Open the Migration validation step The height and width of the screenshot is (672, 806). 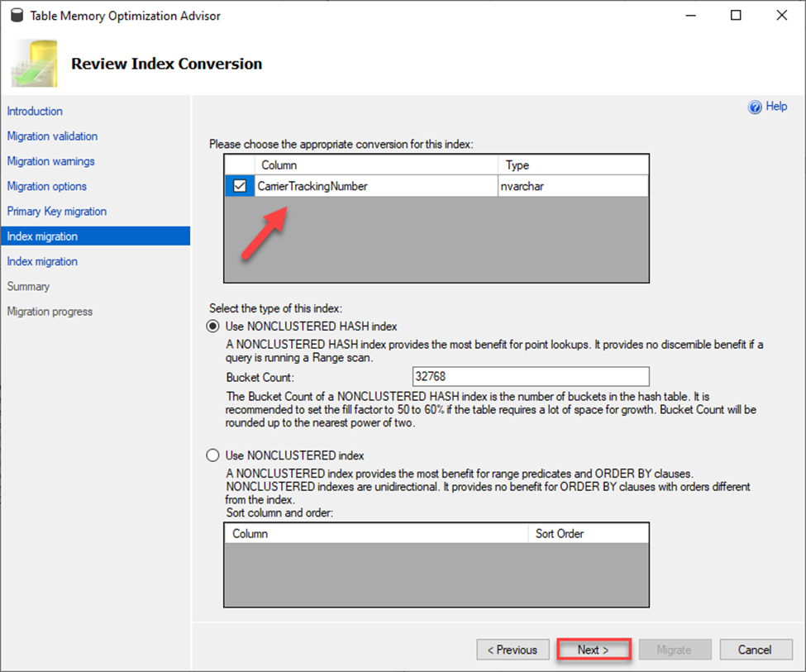(52, 136)
